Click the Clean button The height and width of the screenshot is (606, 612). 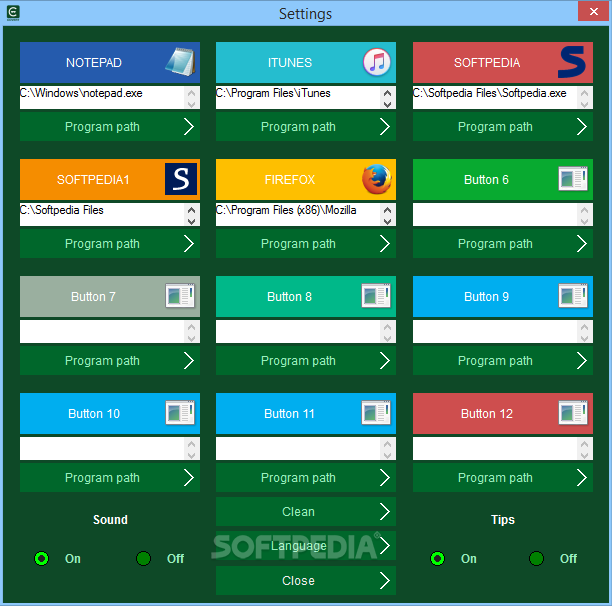306,512
